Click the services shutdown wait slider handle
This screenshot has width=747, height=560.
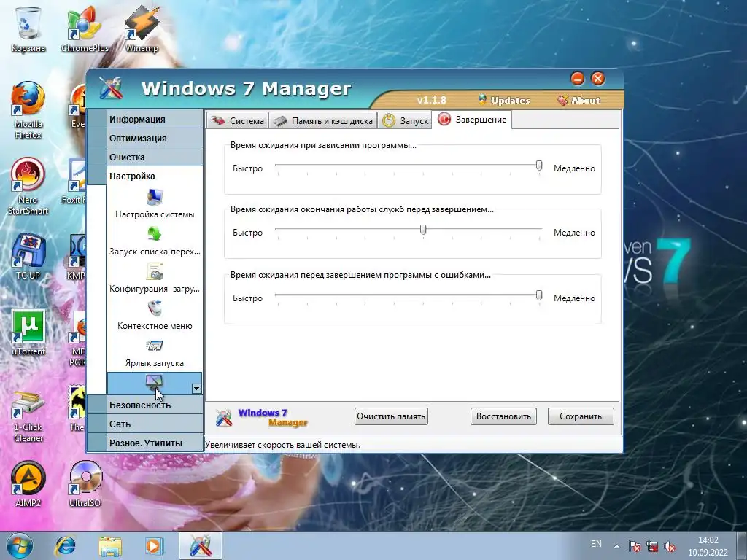[422, 230]
